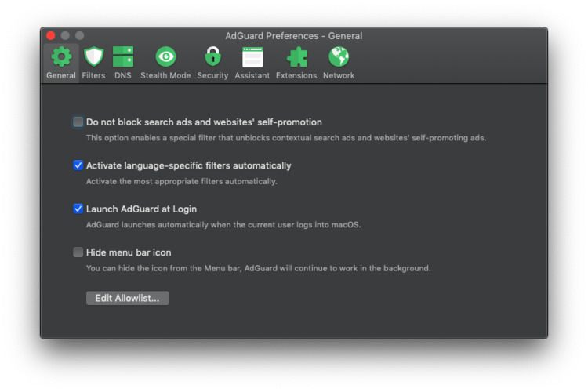
Task: Check the Hide menu bar icon option
Action: tap(78, 252)
